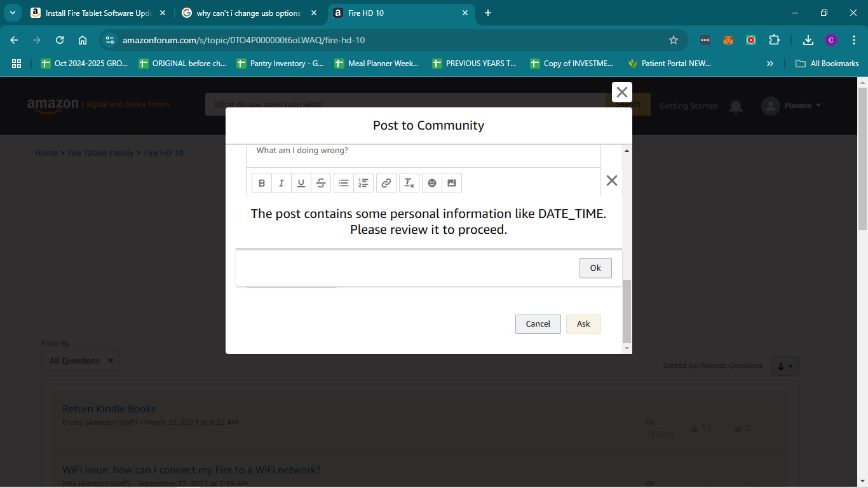The width and height of the screenshot is (868, 488).
Task: Clear text formatting in editor
Action: [x=409, y=183]
